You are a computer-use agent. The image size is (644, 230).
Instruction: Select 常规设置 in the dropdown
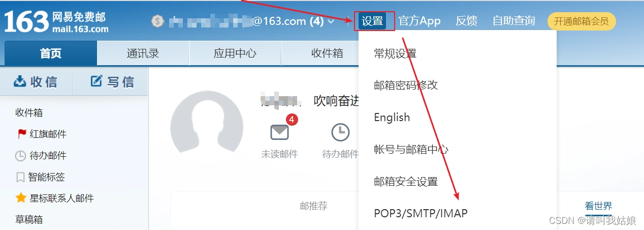click(x=395, y=53)
